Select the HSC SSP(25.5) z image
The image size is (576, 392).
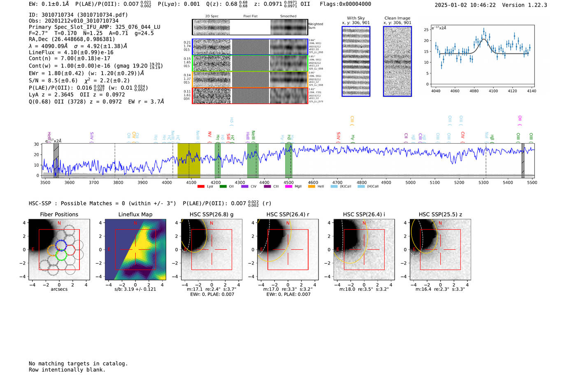click(x=440, y=250)
